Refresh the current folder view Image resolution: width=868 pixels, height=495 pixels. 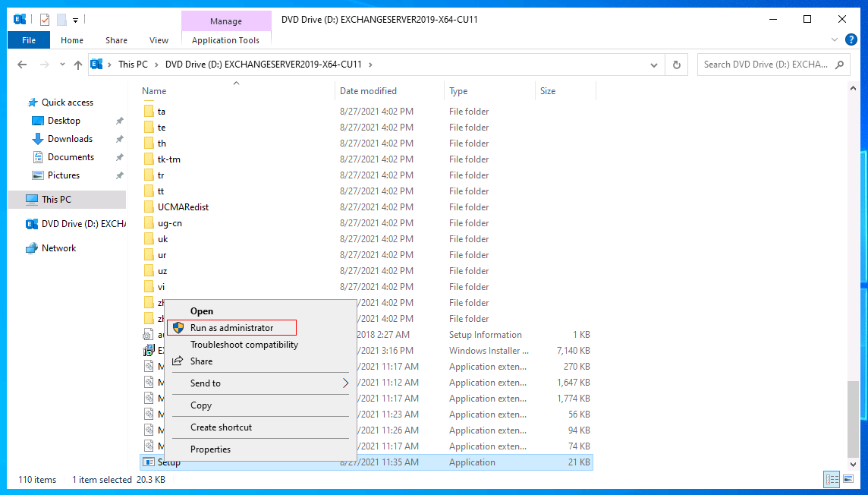click(677, 65)
